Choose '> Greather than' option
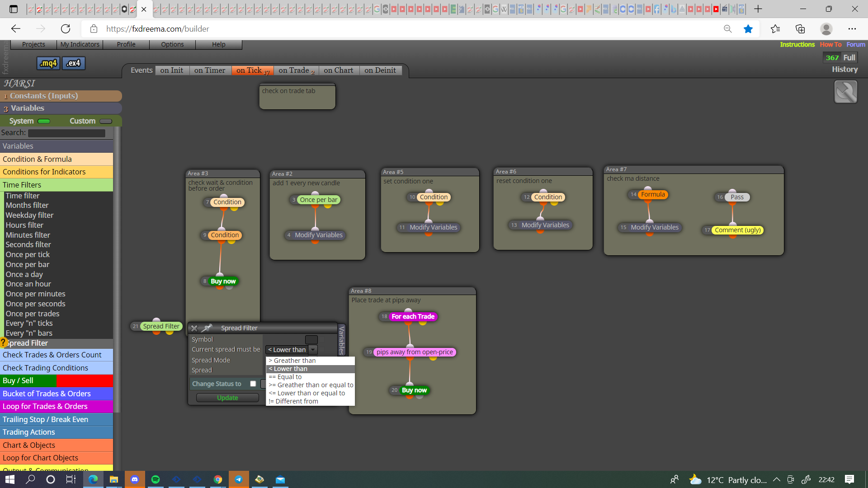The height and width of the screenshot is (488, 868). 310,361
